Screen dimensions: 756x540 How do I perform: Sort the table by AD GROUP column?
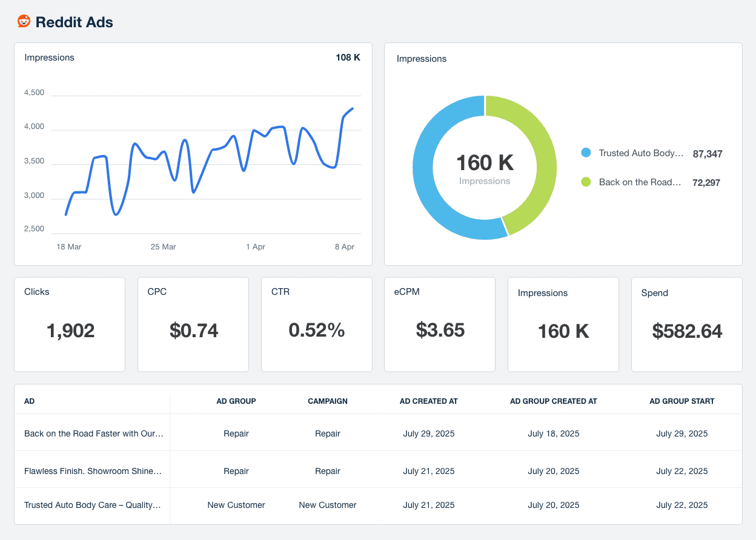tap(236, 401)
